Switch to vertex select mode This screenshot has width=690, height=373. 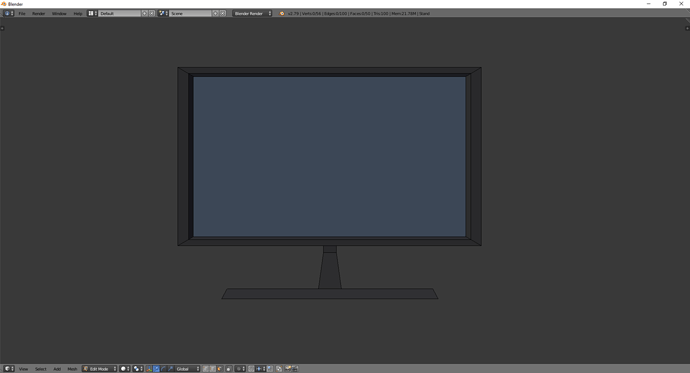coord(206,369)
